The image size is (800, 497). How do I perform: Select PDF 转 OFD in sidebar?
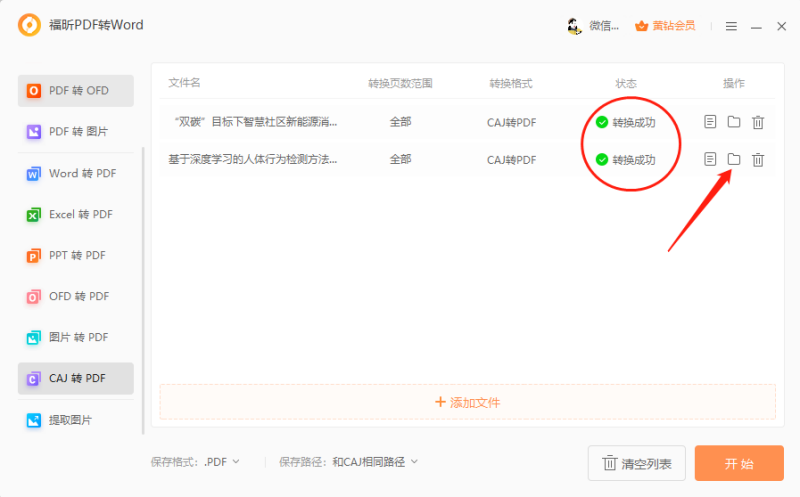[76, 91]
